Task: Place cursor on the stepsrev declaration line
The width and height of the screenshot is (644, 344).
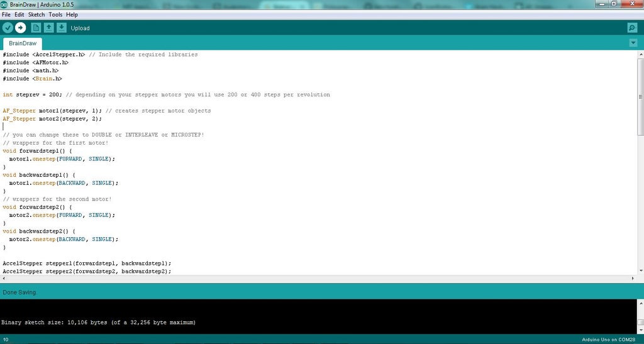Action: (x=126, y=95)
